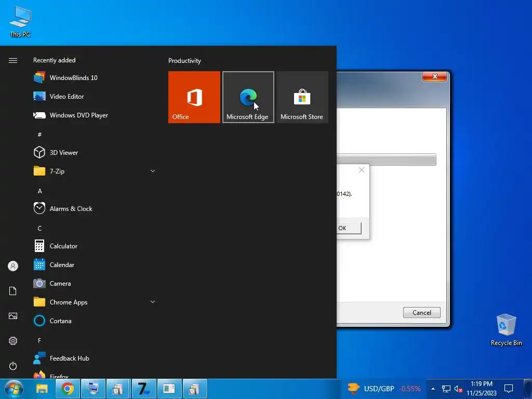Click the Recently added heading
The height and width of the screenshot is (399, 532).
(x=54, y=60)
